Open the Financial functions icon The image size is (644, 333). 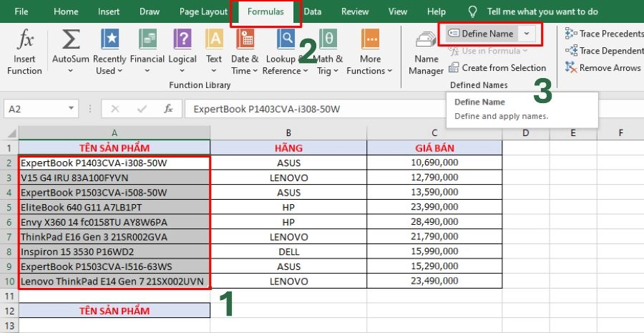[147, 39]
